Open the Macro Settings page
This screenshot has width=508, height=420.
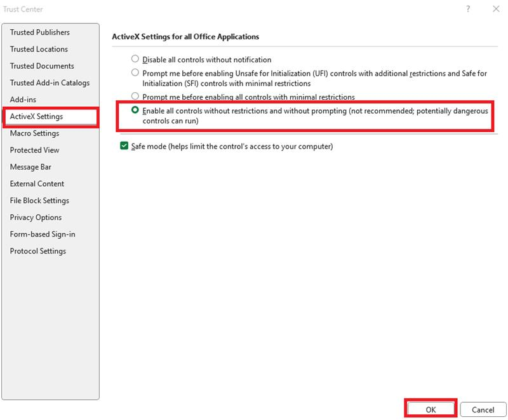(35, 133)
